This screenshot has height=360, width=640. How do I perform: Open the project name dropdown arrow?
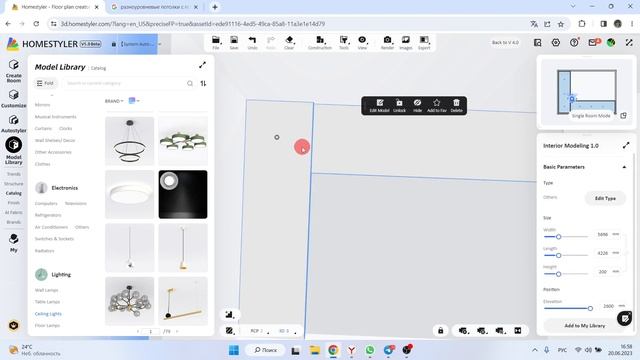click(x=160, y=44)
